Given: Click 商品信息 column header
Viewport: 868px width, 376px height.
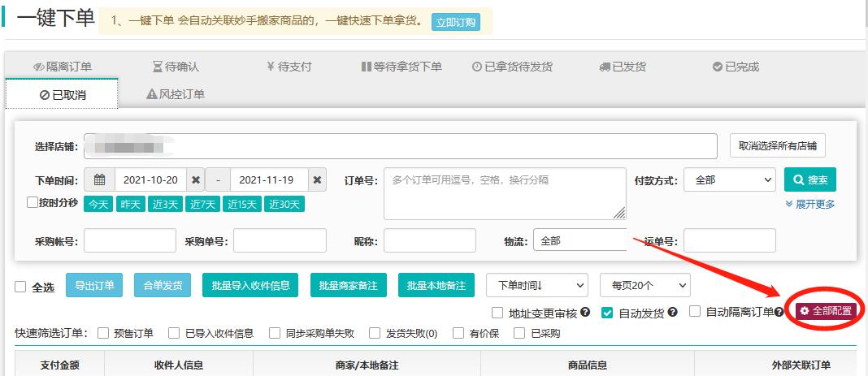Looking at the screenshot, I should (588, 365).
